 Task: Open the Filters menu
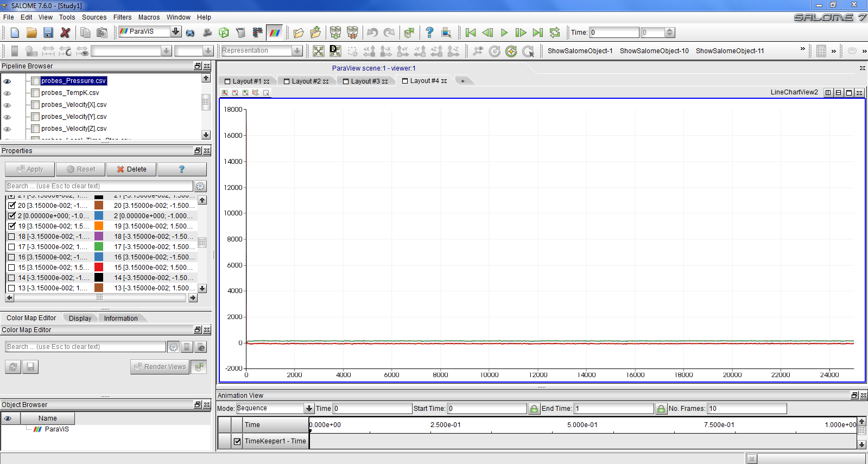pyautogui.click(x=122, y=17)
